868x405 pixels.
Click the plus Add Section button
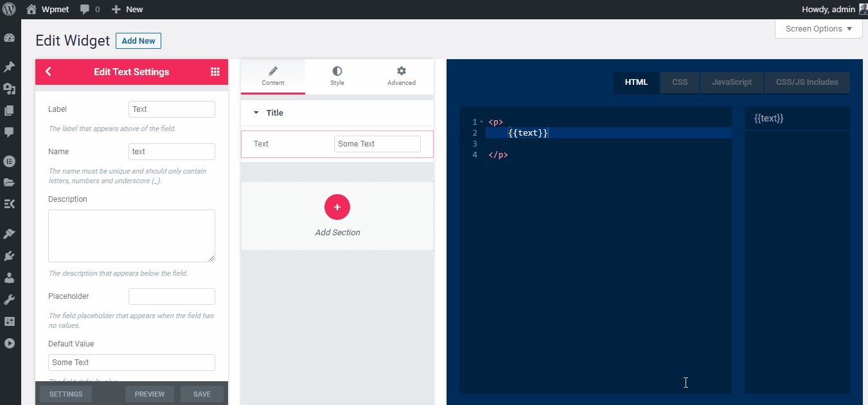click(x=337, y=207)
